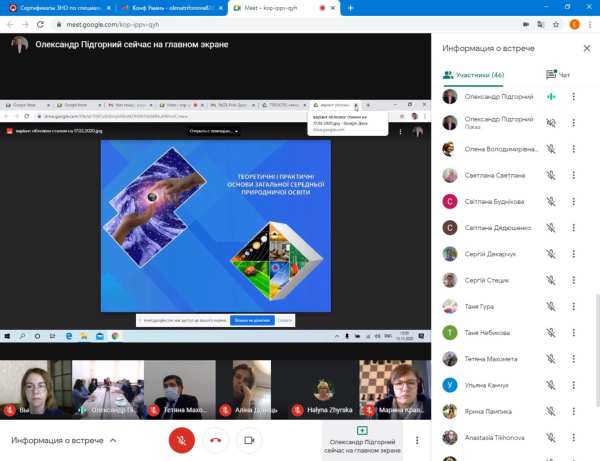Click muted mic icon for Тетяна Мазохета
The image size is (600, 461).
click(x=550, y=358)
